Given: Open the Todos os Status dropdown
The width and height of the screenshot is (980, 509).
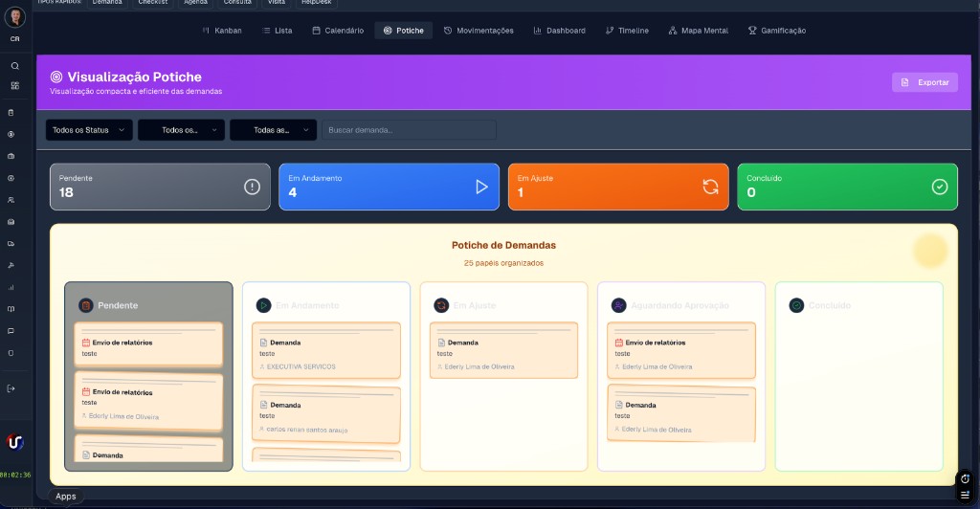Looking at the screenshot, I should (89, 130).
